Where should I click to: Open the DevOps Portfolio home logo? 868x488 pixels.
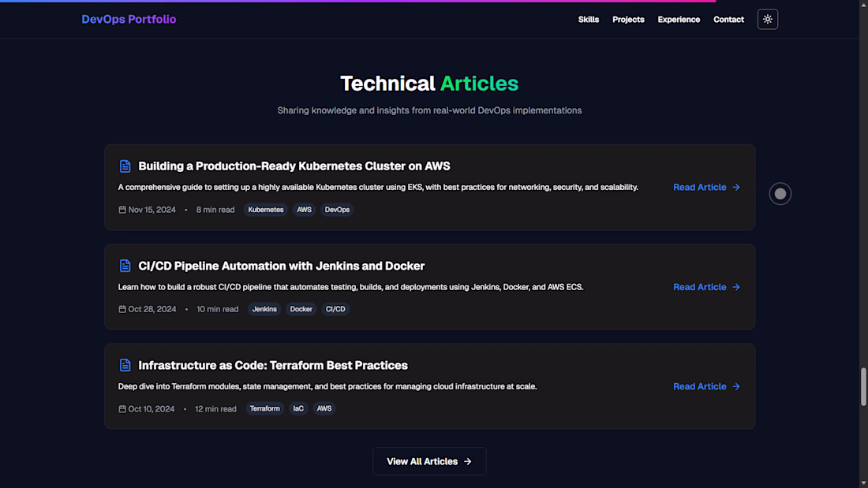point(129,20)
